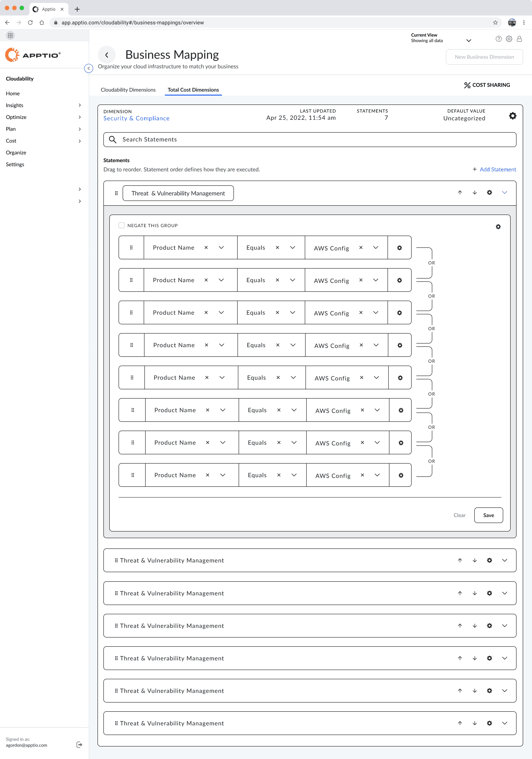
Task: Open Product Name dropdown in first condition row
Action: pyautogui.click(x=221, y=247)
